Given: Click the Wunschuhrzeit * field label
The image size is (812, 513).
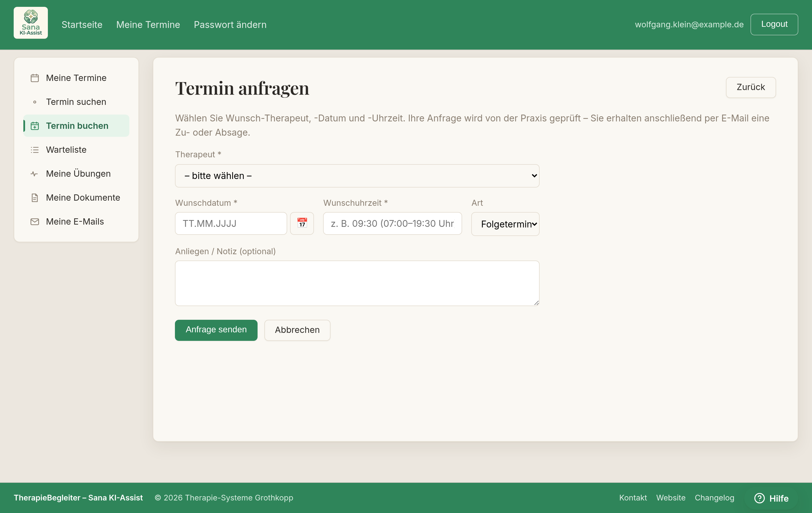Looking at the screenshot, I should click(355, 203).
